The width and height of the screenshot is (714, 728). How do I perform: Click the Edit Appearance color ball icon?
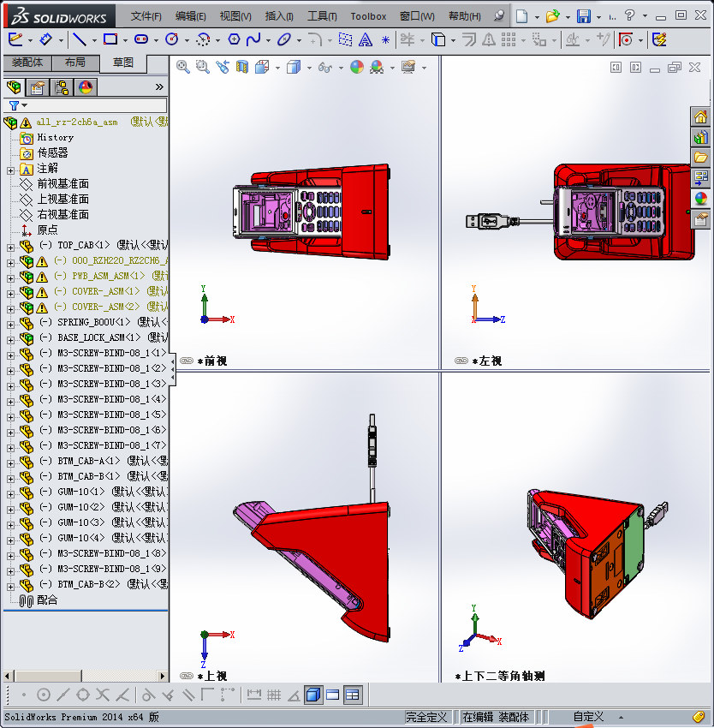356,68
